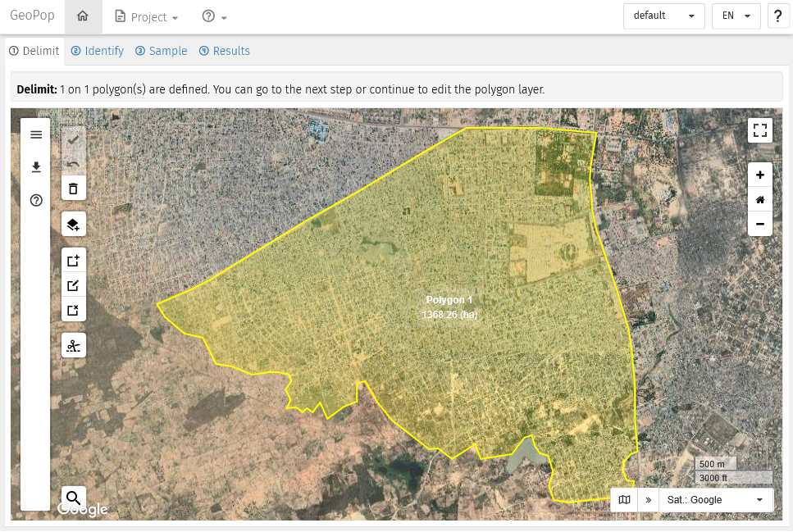Click the add layer icon
This screenshot has width=793, height=532.
tap(74, 225)
